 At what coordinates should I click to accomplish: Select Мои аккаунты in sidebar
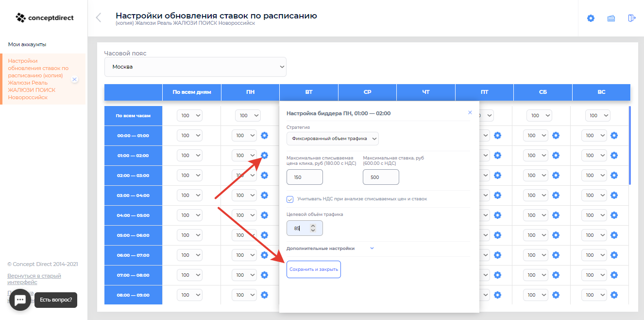click(x=27, y=44)
